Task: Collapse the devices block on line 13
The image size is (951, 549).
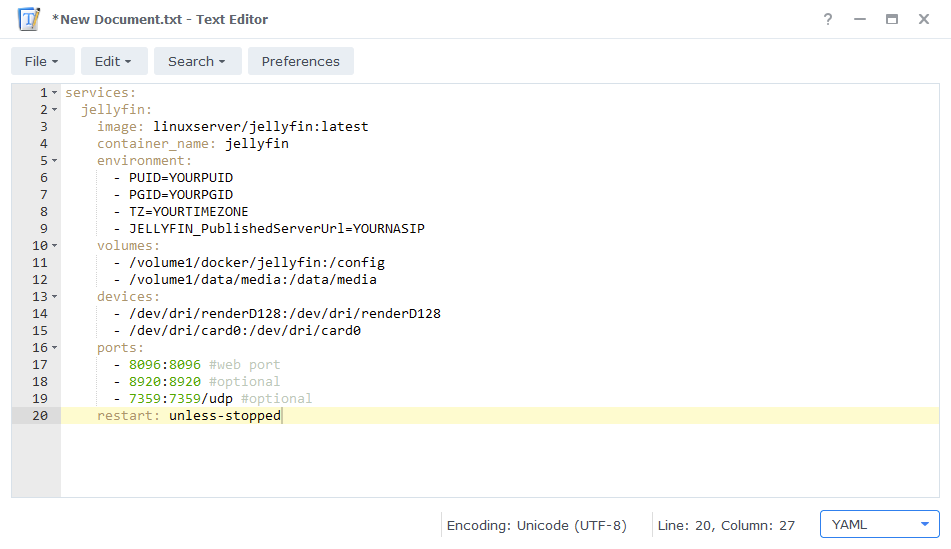Action: [x=55, y=297]
